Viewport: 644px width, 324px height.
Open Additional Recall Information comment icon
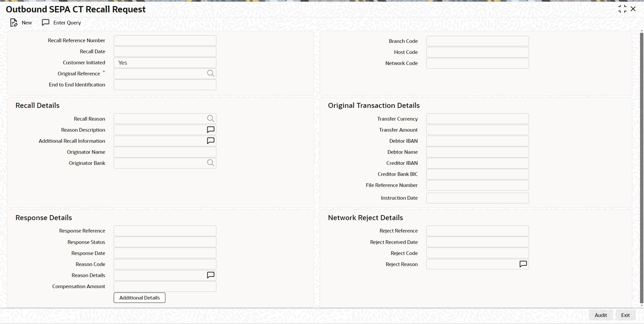[x=211, y=141]
